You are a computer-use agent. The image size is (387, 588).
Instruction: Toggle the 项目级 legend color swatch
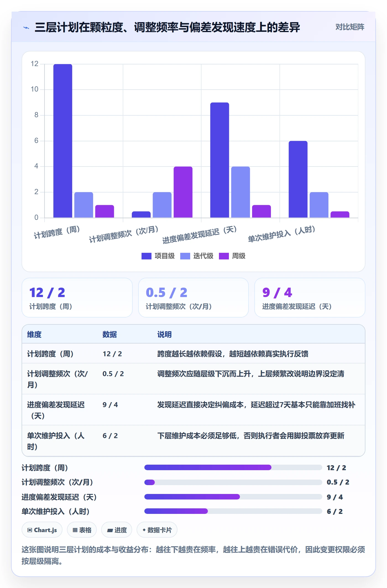pos(146,256)
